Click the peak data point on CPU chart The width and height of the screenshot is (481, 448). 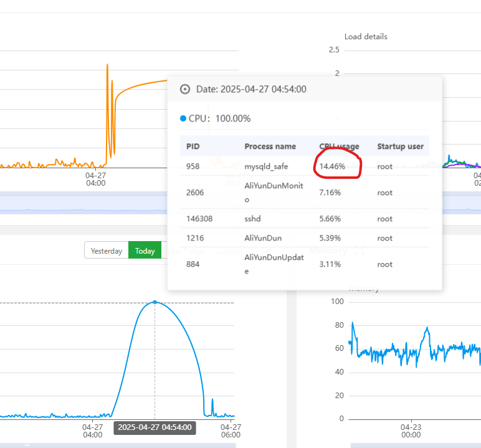tap(155, 302)
